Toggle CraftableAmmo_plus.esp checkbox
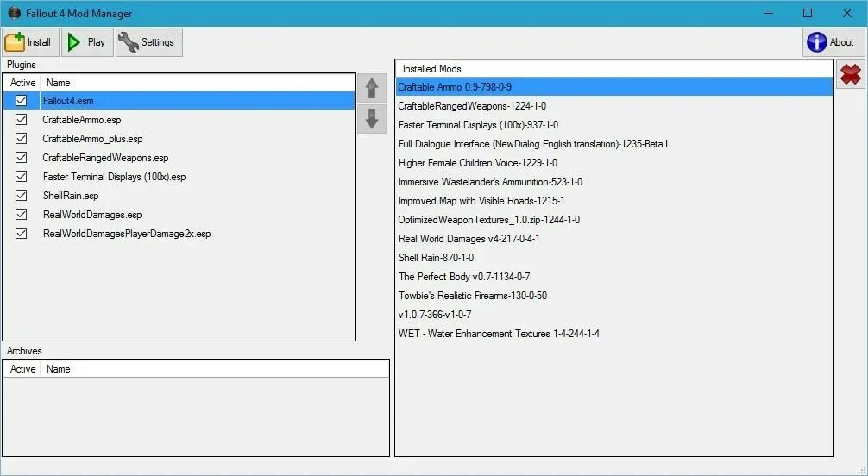The width and height of the screenshot is (868, 476). click(x=21, y=138)
